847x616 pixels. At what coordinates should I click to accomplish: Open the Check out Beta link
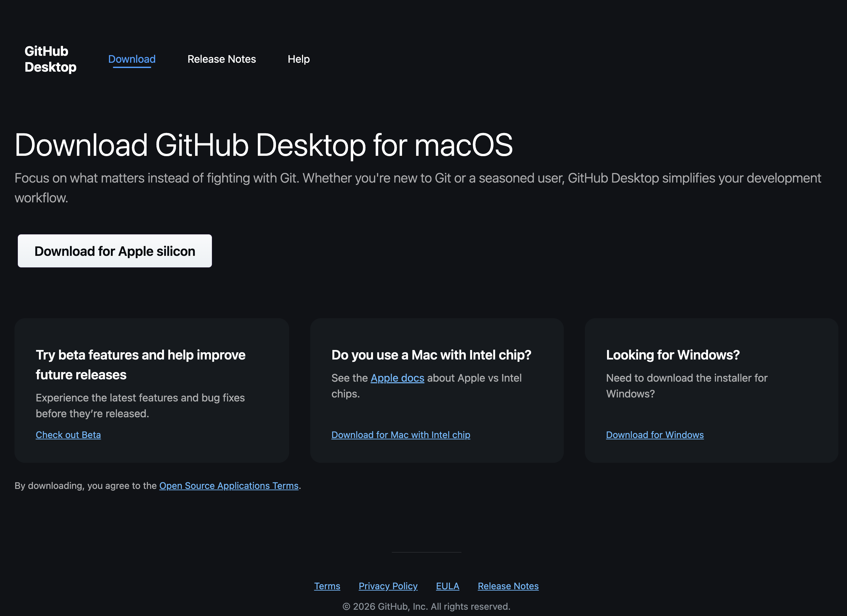(x=68, y=435)
